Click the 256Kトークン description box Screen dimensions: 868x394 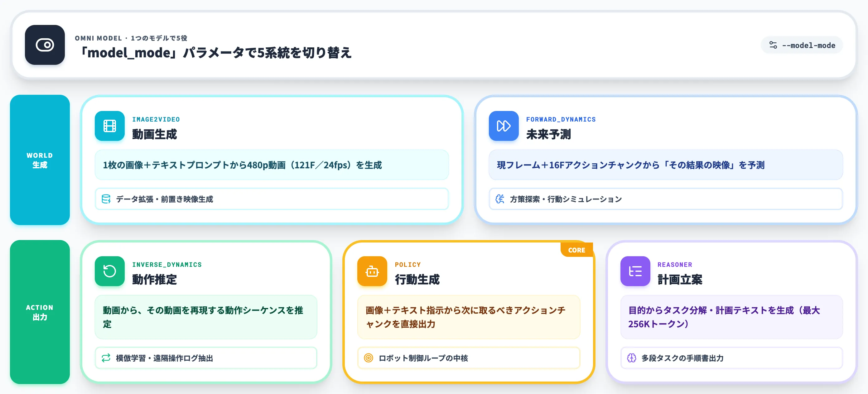point(731,317)
